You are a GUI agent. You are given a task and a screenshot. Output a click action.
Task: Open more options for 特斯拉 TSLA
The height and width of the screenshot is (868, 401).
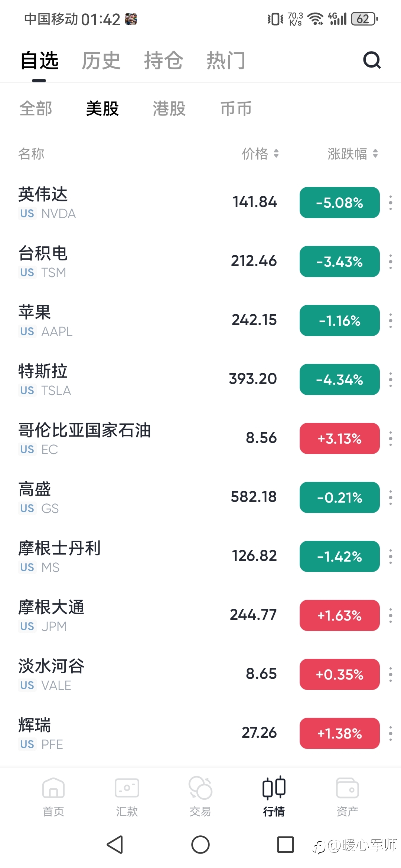tap(390, 379)
